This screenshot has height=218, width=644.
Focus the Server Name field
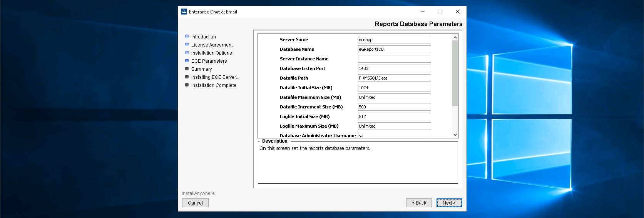click(x=394, y=40)
